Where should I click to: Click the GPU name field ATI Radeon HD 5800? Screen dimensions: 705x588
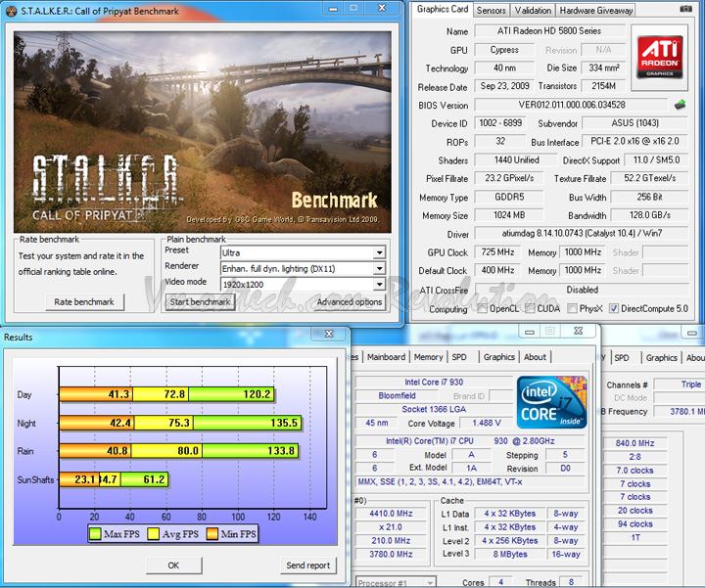tap(549, 31)
